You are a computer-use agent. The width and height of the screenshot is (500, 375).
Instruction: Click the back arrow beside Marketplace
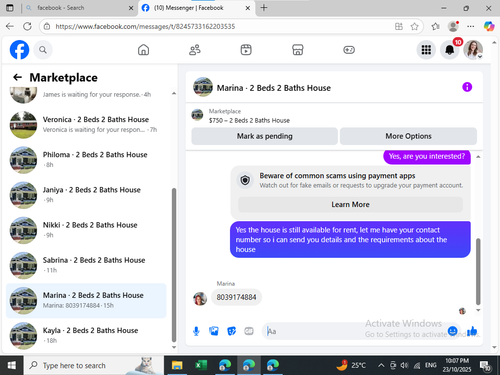click(17, 77)
